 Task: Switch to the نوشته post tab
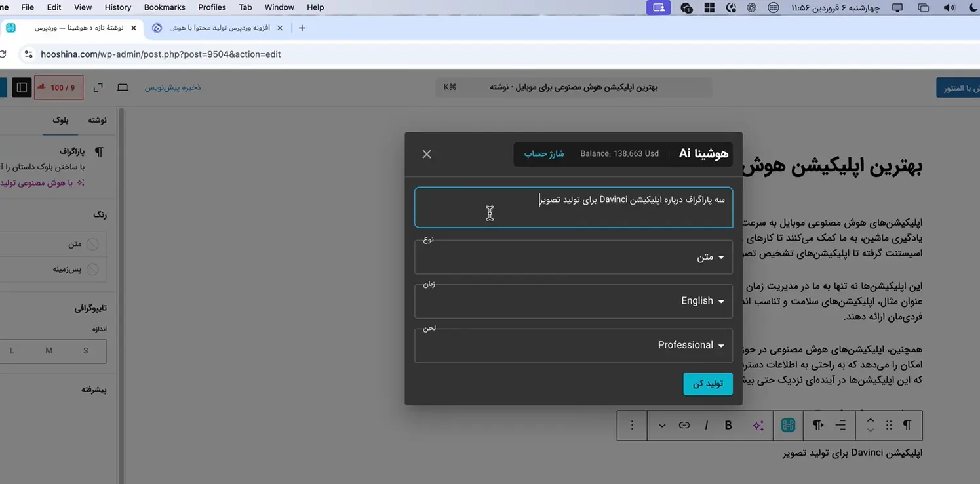[x=97, y=121]
